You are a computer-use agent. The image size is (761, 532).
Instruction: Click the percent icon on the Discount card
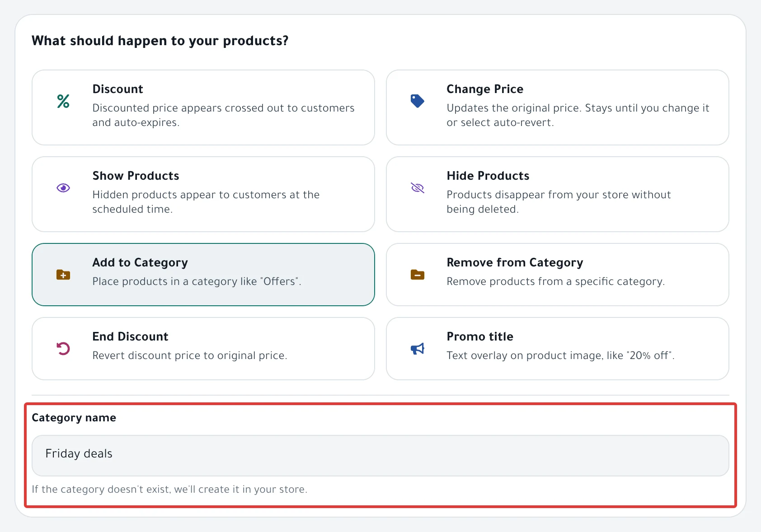[63, 101]
